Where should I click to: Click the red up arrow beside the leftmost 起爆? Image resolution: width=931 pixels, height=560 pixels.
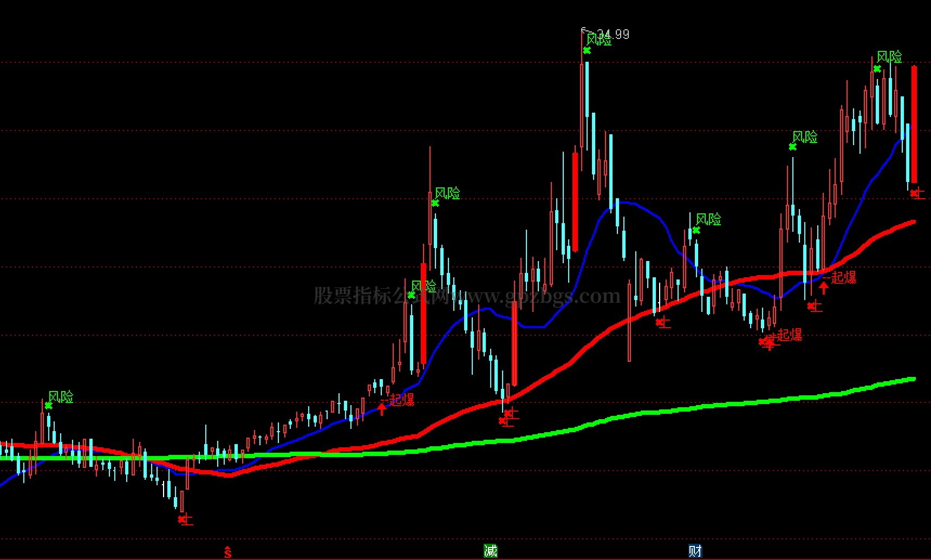(382, 408)
